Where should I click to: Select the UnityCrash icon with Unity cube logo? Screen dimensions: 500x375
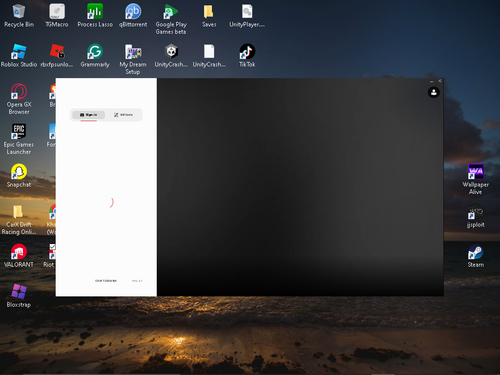(171, 56)
